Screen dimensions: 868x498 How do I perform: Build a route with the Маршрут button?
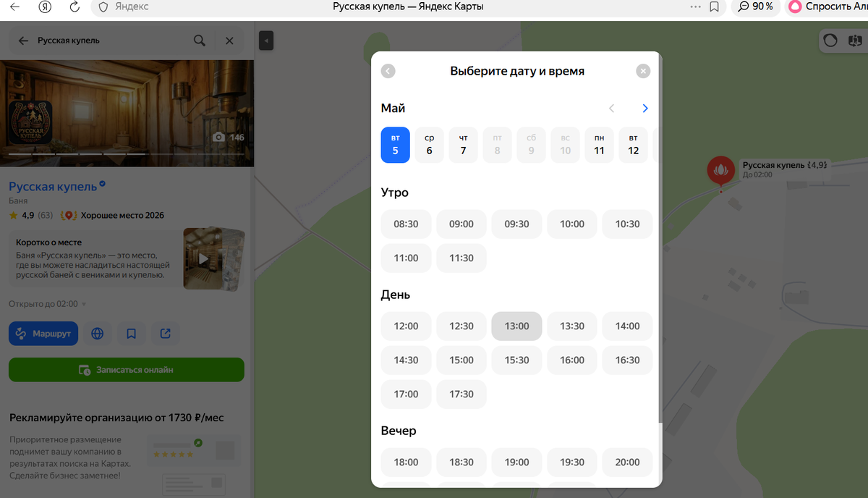pyautogui.click(x=43, y=334)
